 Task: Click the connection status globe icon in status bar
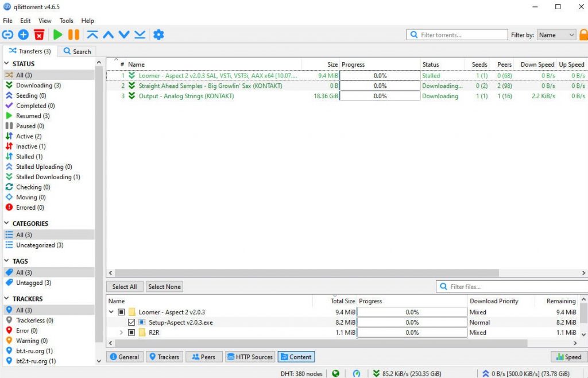335,373
